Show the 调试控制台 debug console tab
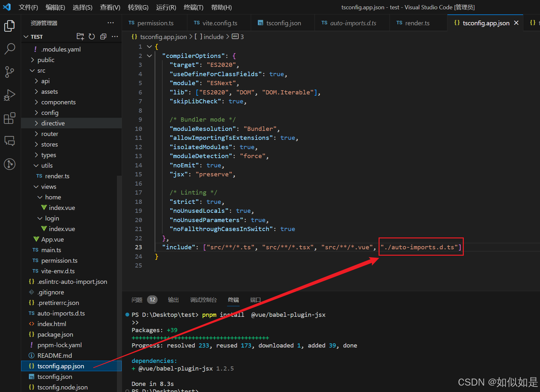The height and width of the screenshot is (392, 540). coord(203,300)
